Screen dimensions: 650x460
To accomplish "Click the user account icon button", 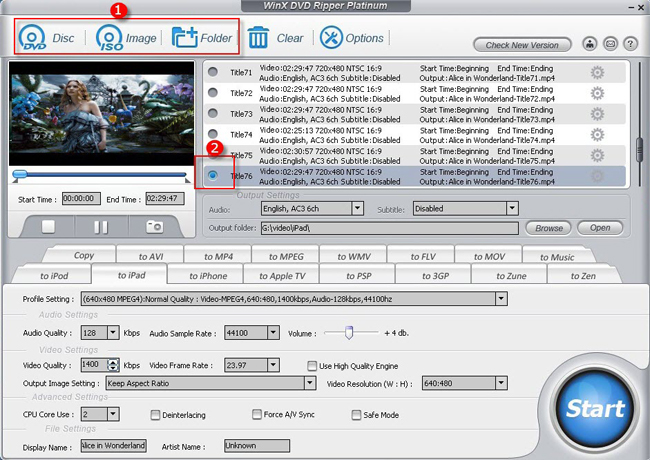I will tap(589, 44).
